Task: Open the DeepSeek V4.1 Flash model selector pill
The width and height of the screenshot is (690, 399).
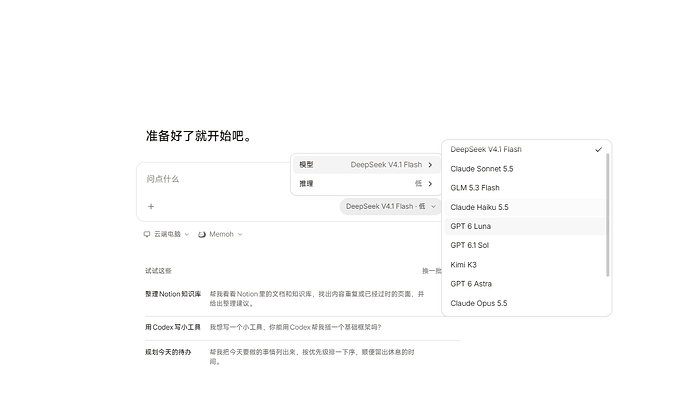Action: point(390,206)
